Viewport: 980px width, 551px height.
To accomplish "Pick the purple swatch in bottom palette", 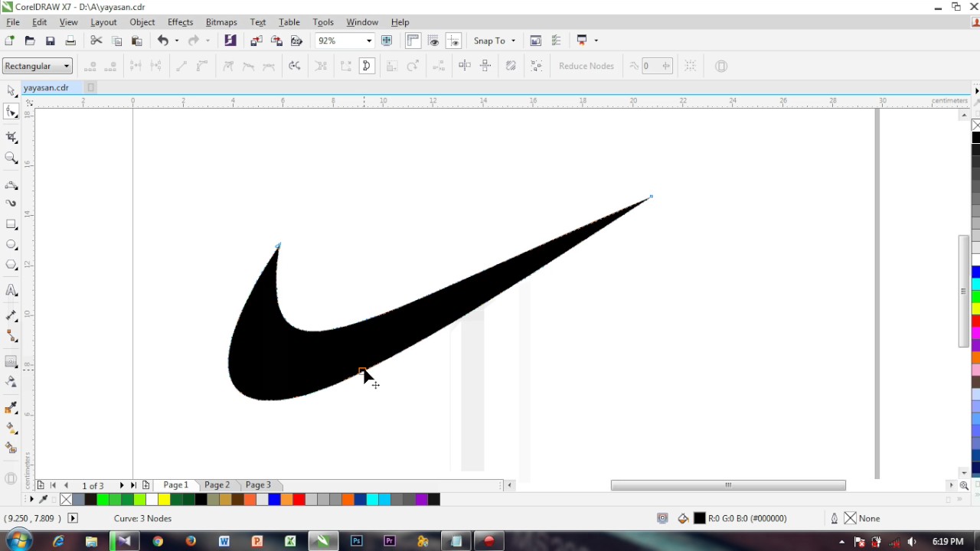I will (x=422, y=500).
